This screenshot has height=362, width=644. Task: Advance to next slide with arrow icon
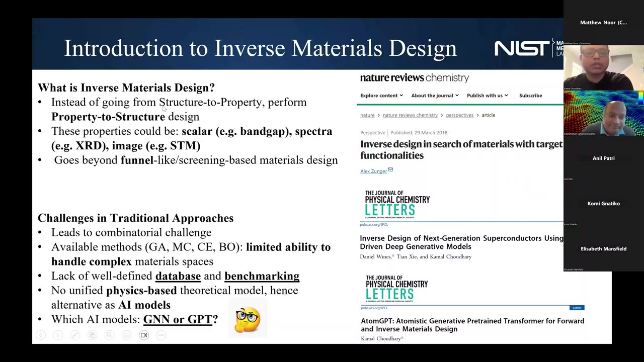[x=58, y=335]
